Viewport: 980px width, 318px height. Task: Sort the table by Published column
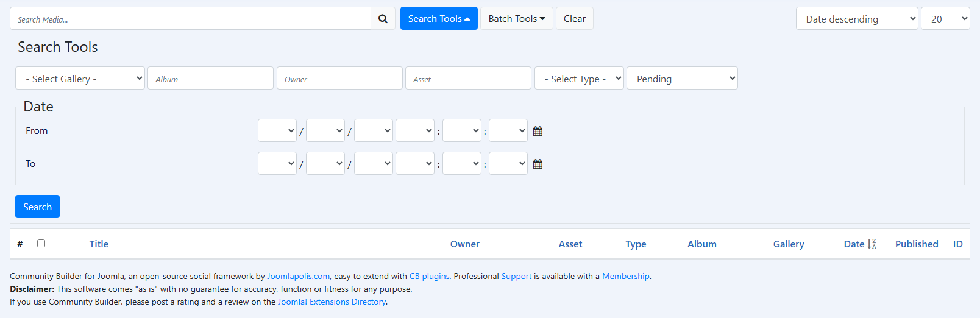point(916,244)
